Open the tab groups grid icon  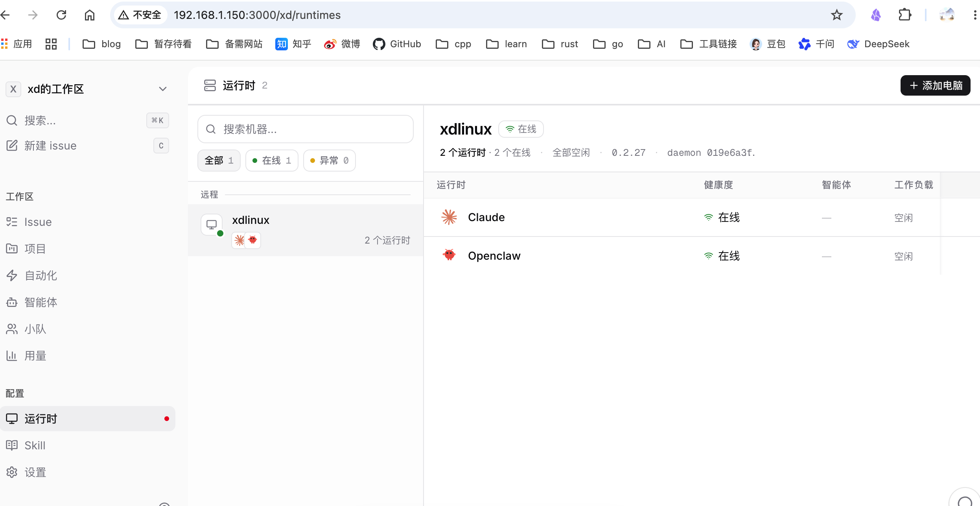pyautogui.click(x=51, y=44)
